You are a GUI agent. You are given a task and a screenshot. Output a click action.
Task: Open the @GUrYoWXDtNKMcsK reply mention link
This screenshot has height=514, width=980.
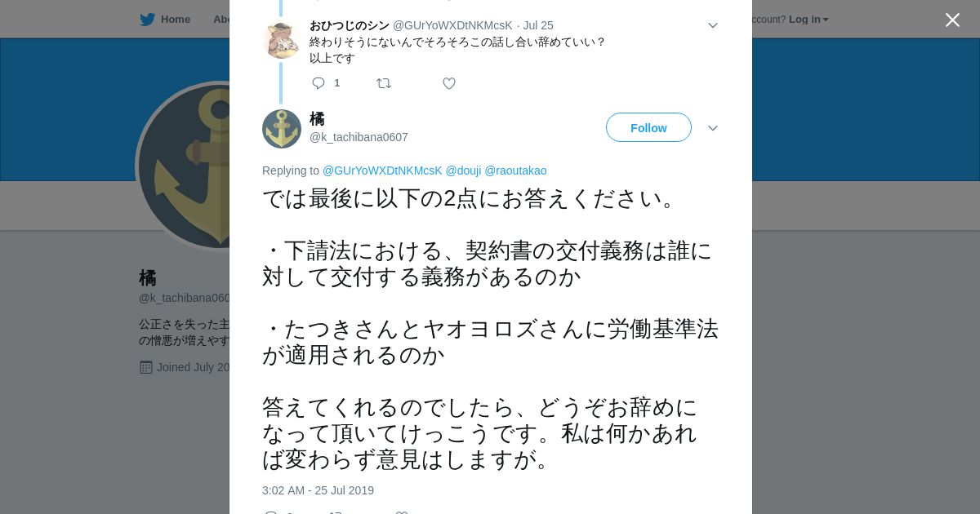(382, 171)
